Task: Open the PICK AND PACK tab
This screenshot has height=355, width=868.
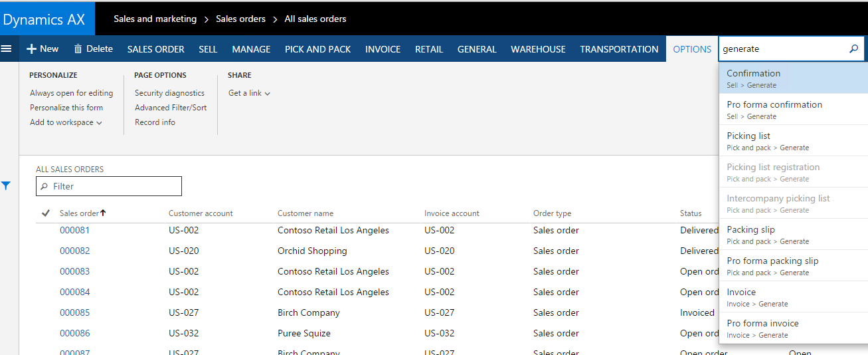Action: point(318,49)
